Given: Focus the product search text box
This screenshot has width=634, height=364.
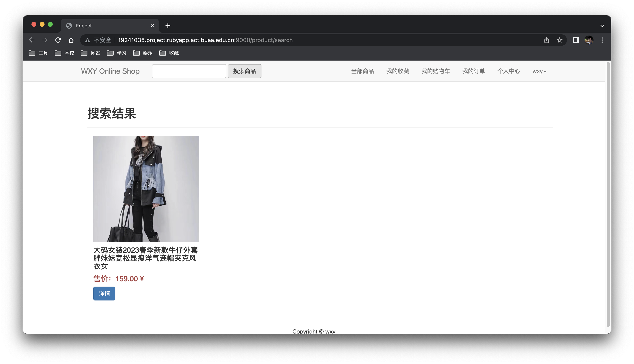Looking at the screenshot, I should pos(189,71).
